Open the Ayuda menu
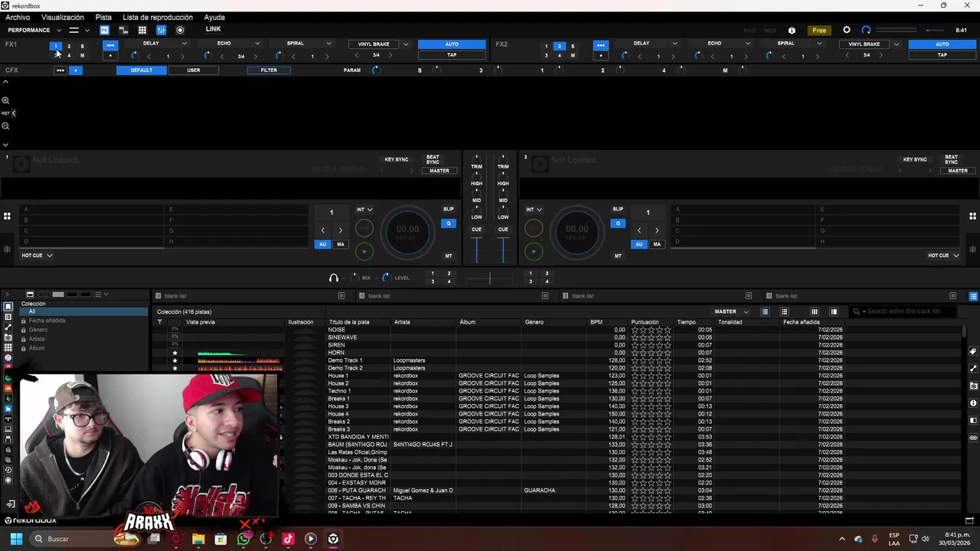Viewport: 980px width, 551px height. [x=214, y=17]
